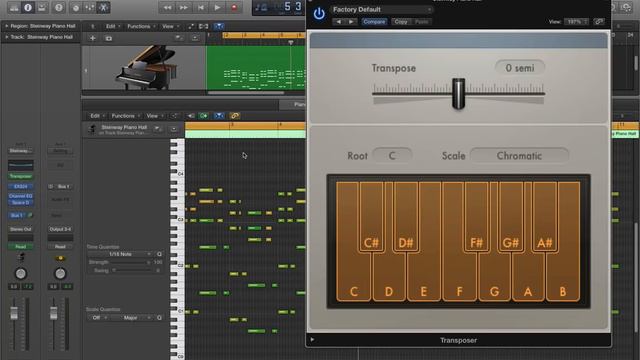The height and width of the screenshot is (360, 640).
Task: Go to beginning with transport button
Action: pyautogui.click(x=200, y=7)
